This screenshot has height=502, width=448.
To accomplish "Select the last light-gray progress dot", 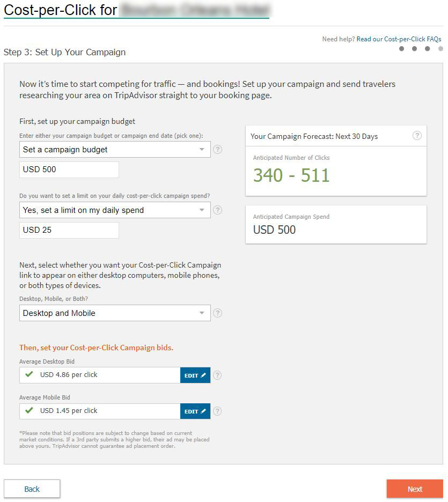I will (441, 49).
